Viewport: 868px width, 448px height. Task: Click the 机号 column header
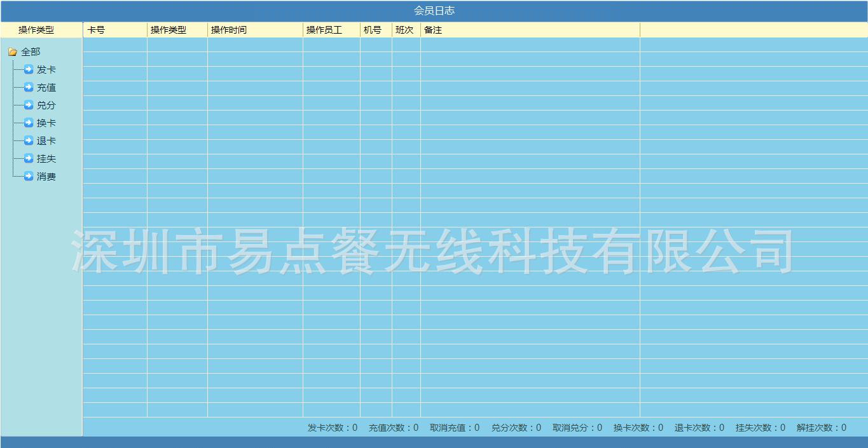coord(376,30)
